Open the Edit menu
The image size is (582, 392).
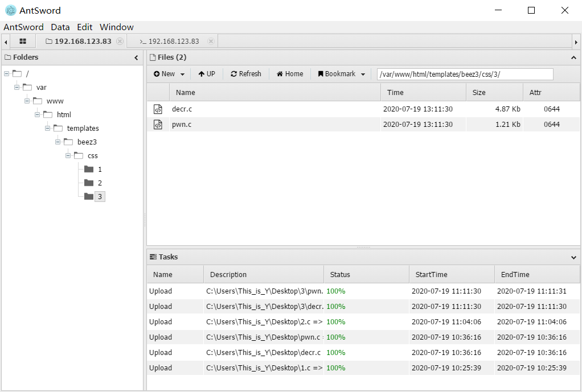click(85, 27)
